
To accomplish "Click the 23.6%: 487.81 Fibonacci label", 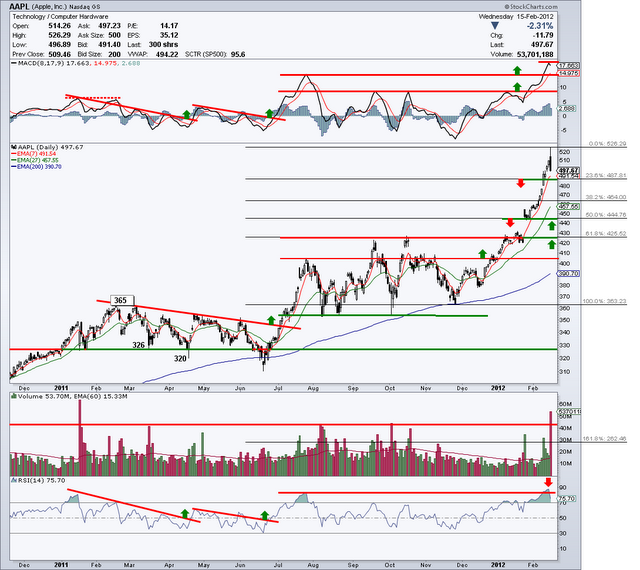I will [606, 175].
